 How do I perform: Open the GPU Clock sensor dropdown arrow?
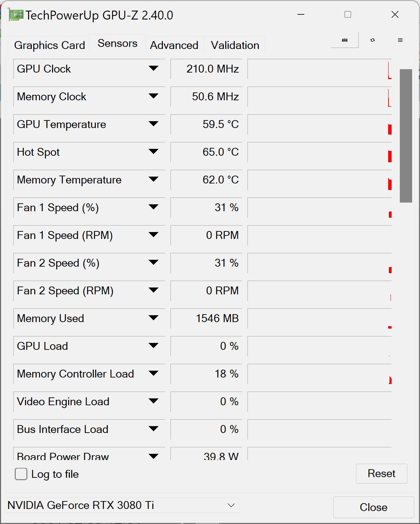(x=153, y=68)
